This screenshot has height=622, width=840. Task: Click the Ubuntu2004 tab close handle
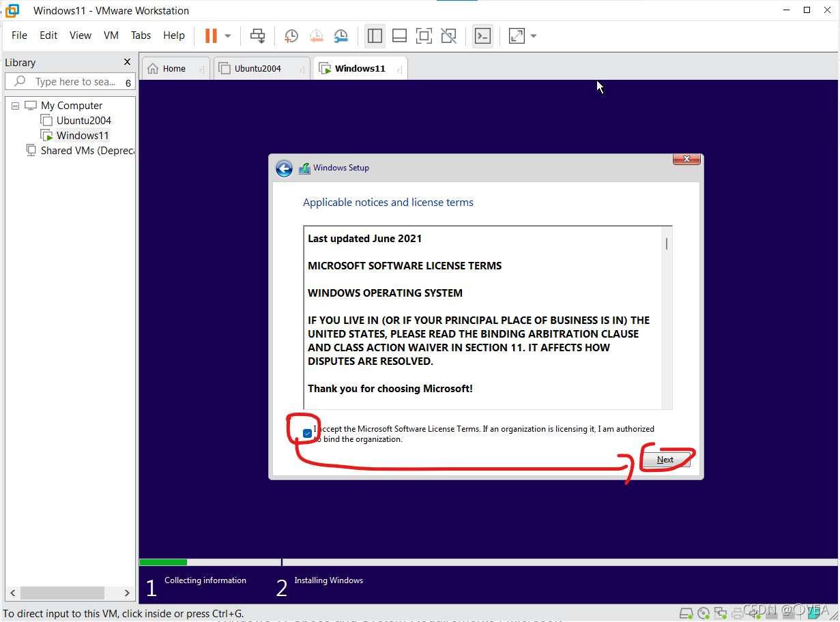[x=301, y=70]
